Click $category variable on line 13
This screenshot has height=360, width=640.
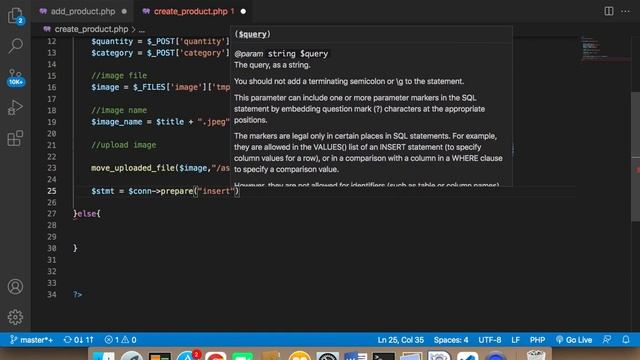pos(112,53)
